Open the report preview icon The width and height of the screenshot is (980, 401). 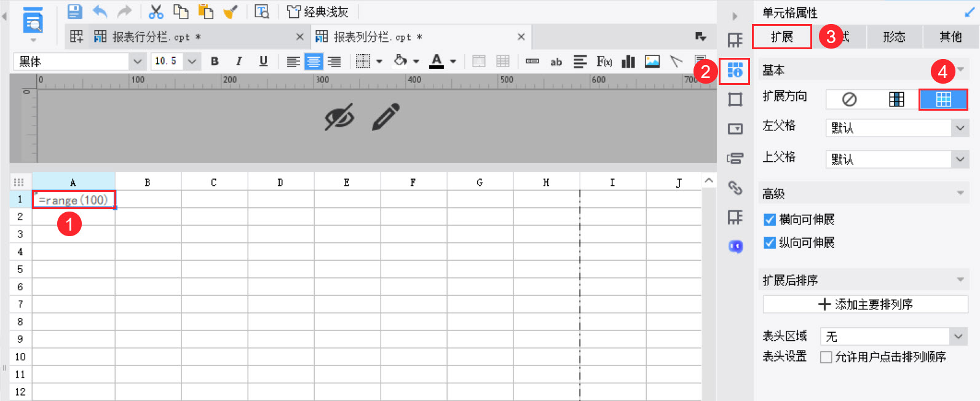click(33, 22)
